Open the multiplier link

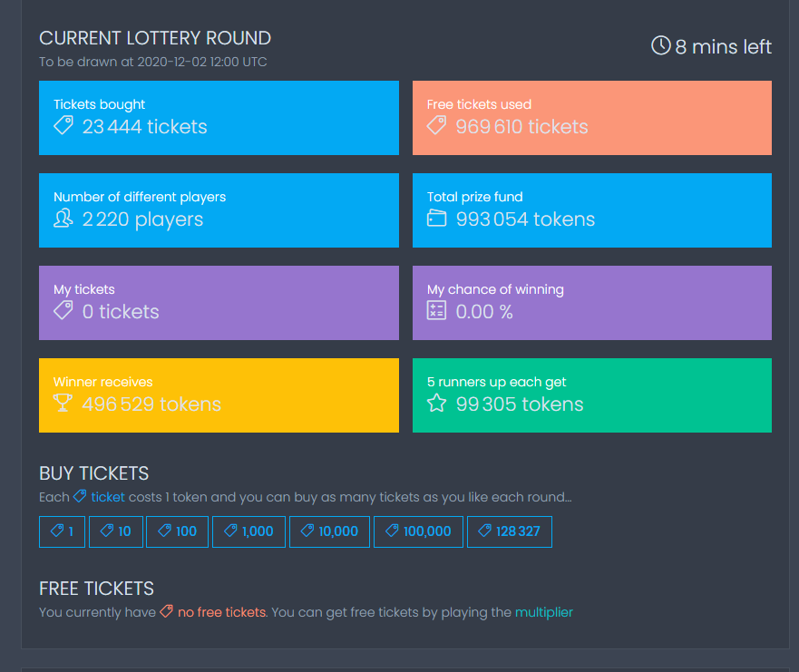544,612
